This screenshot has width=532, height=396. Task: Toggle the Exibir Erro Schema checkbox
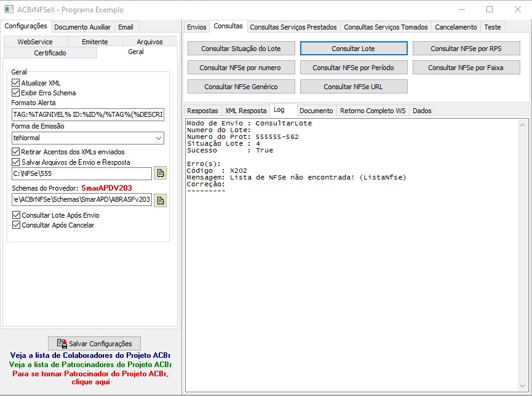15,93
